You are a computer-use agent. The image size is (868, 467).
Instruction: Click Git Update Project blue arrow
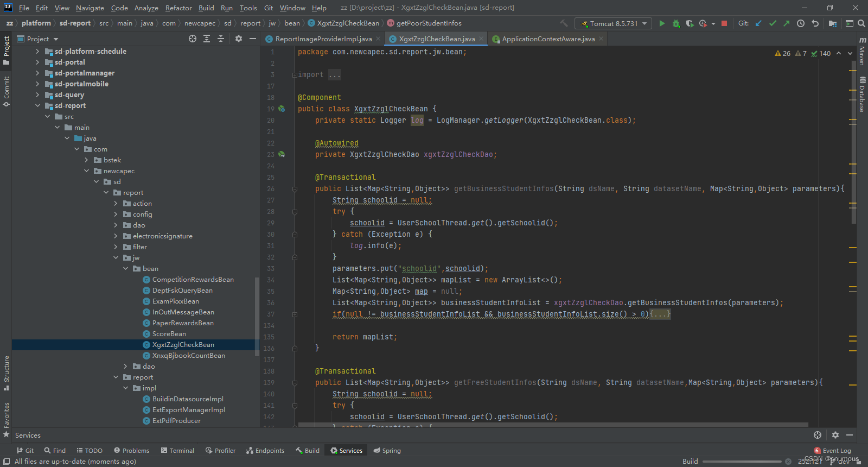click(758, 23)
